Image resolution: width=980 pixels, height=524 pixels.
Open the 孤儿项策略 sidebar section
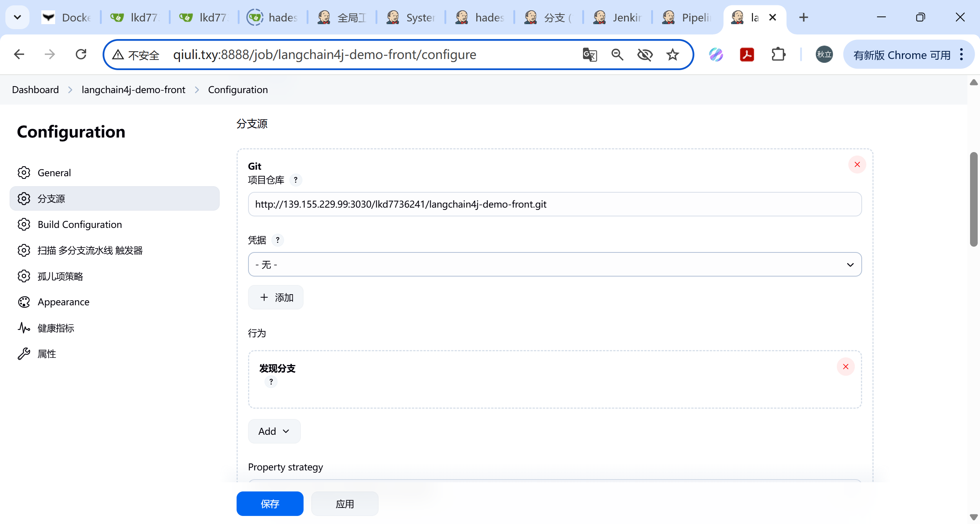point(60,276)
